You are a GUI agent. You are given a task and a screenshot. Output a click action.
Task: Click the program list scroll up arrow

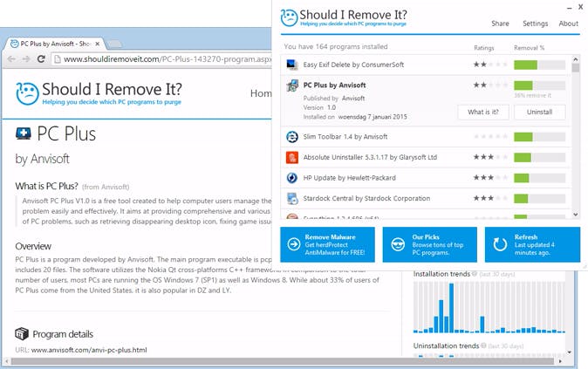[575, 59]
